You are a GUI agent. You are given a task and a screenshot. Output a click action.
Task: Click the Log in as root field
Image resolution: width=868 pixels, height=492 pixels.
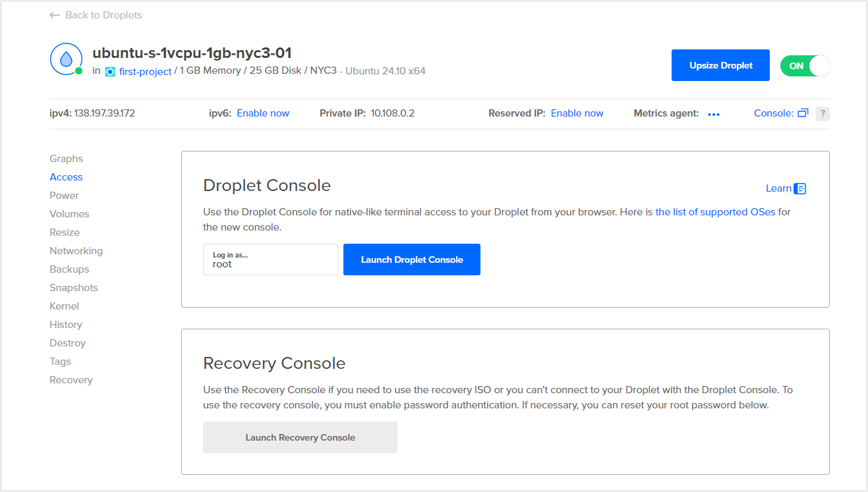[270, 260]
